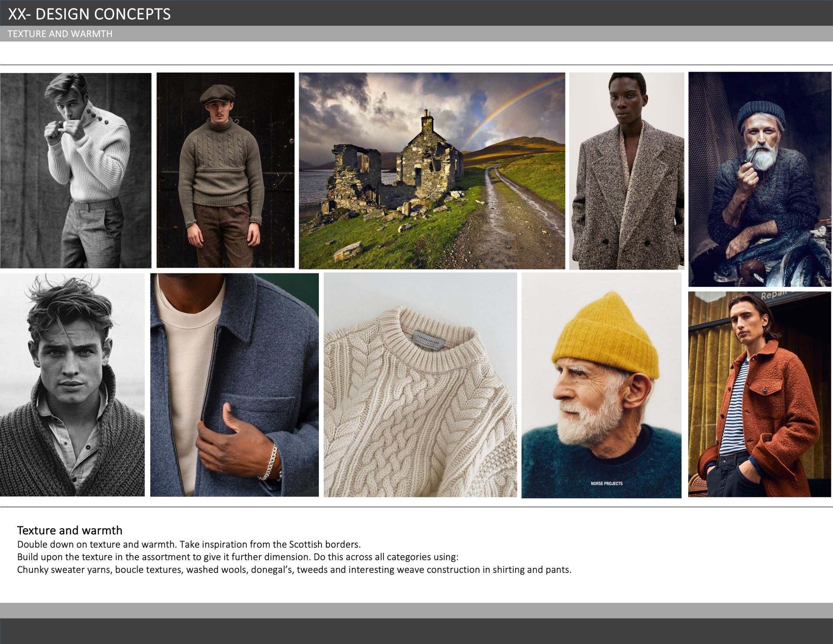Click the blue wool zip jacket image
This screenshot has height=644, width=833.
[234, 384]
